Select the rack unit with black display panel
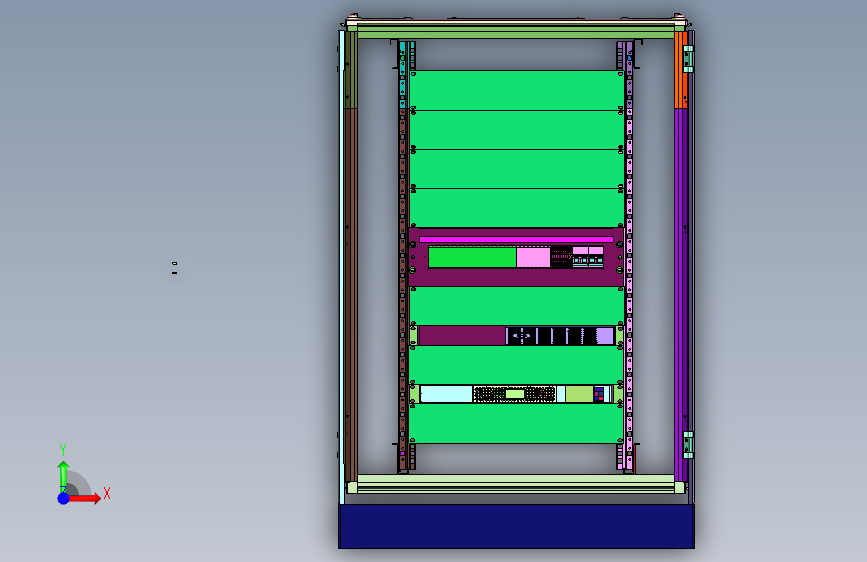Screen dimensions: 867x562 (x=516, y=336)
